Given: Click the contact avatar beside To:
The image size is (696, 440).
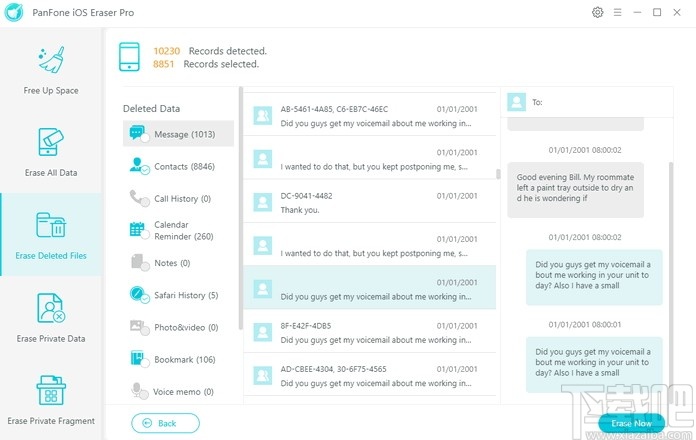Looking at the screenshot, I should [x=516, y=102].
